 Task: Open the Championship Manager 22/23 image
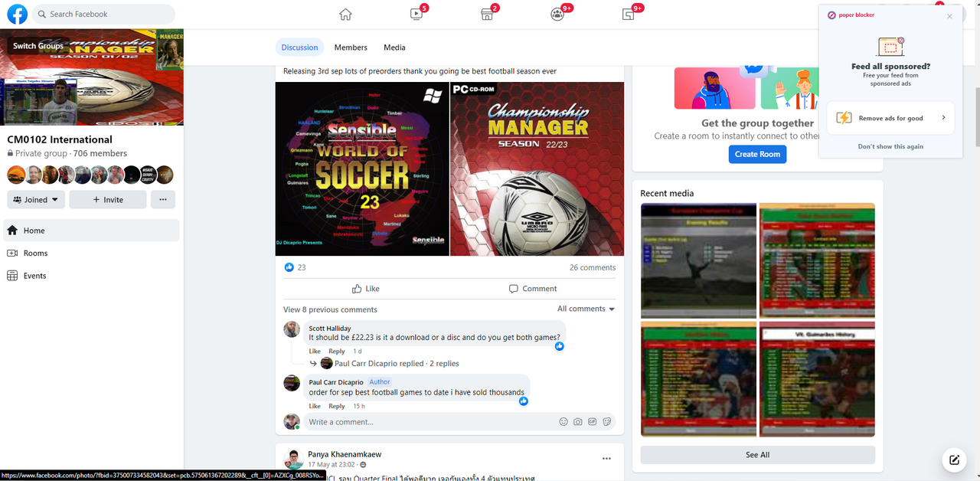click(537, 169)
